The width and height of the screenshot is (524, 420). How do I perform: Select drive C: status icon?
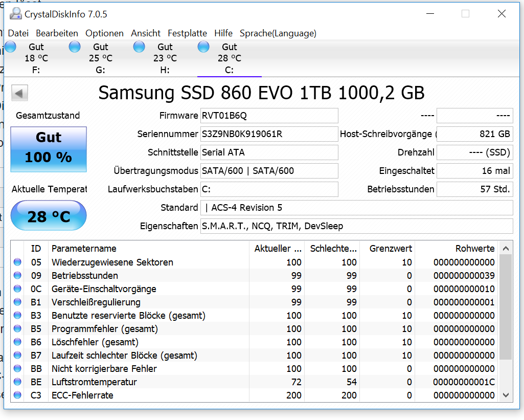coord(203,47)
